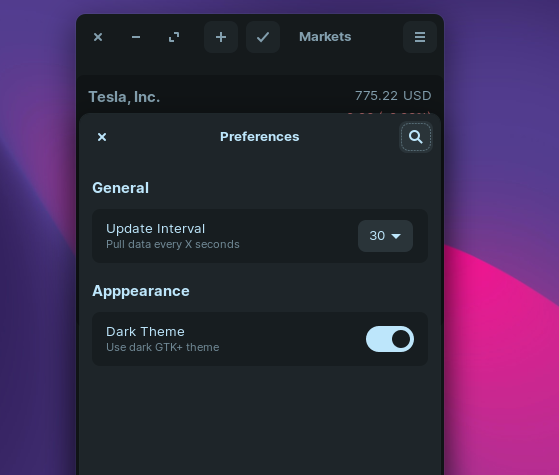Select the Dark Theme row label

click(x=145, y=332)
